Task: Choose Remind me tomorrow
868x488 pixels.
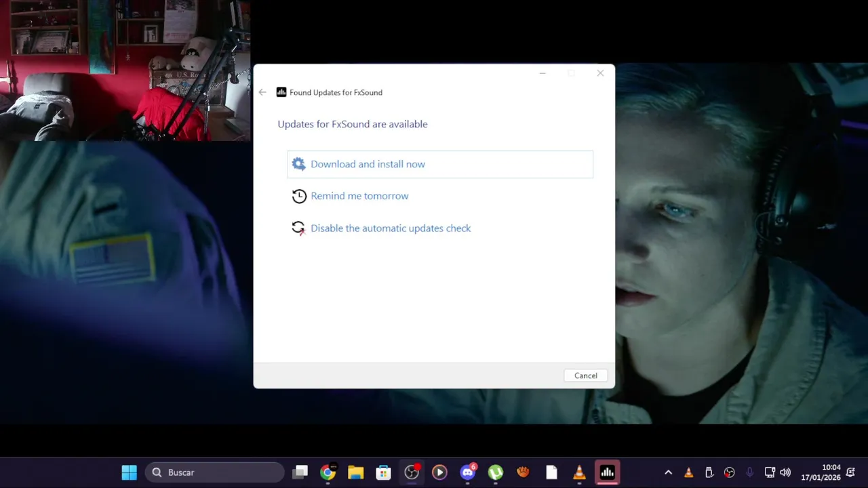Action: click(x=359, y=196)
